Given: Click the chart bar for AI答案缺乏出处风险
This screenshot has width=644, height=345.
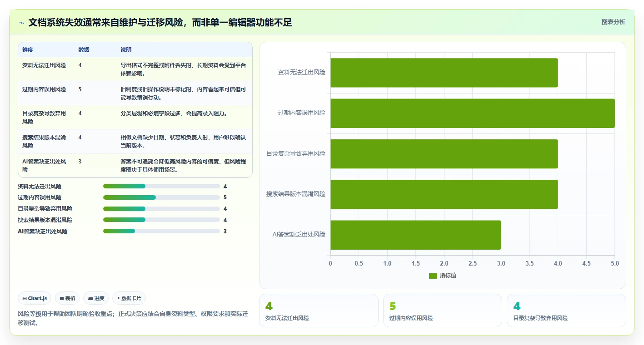Looking at the screenshot, I should point(415,235).
